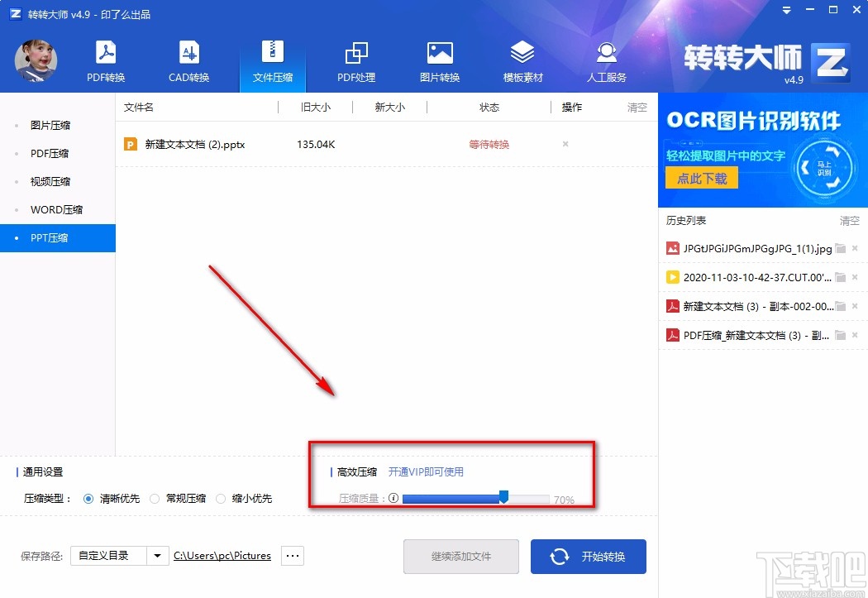Select 缩小优先 compression type
The height and width of the screenshot is (598, 868).
click(x=221, y=499)
